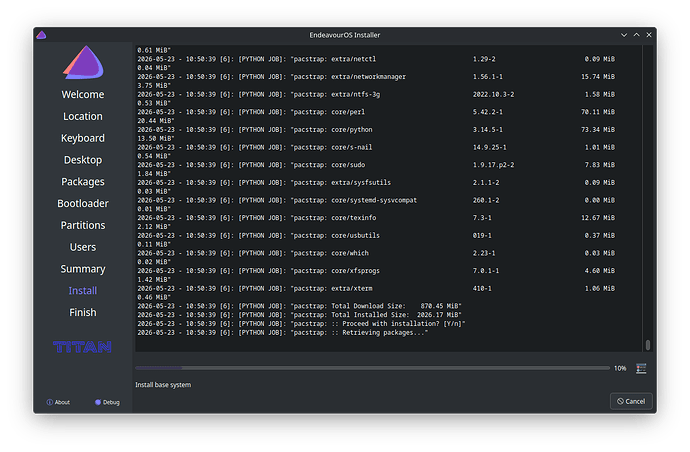This screenshot has height=452, width=690.
Task: Minimize the installer window
Action: pyautogui.click(x=624, y=35)
